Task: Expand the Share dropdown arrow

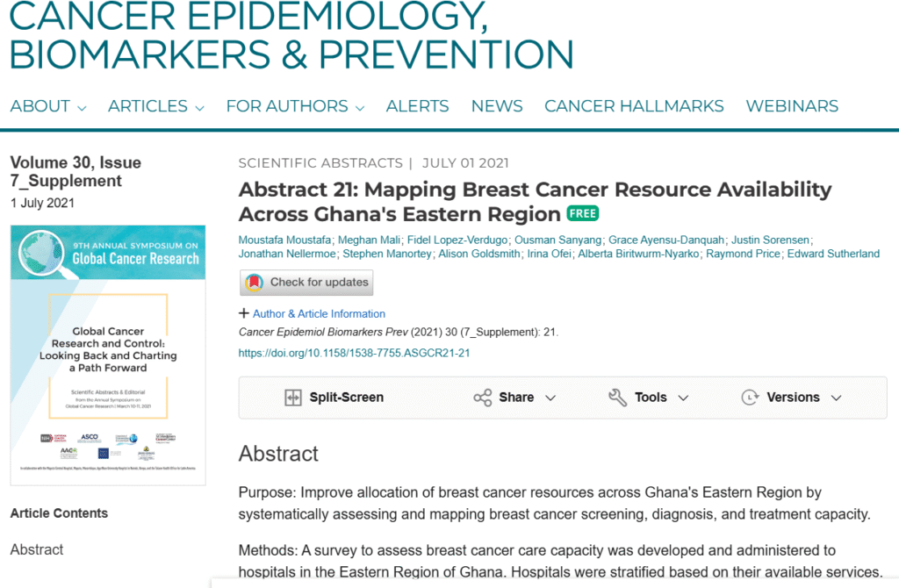Action: 550,398
